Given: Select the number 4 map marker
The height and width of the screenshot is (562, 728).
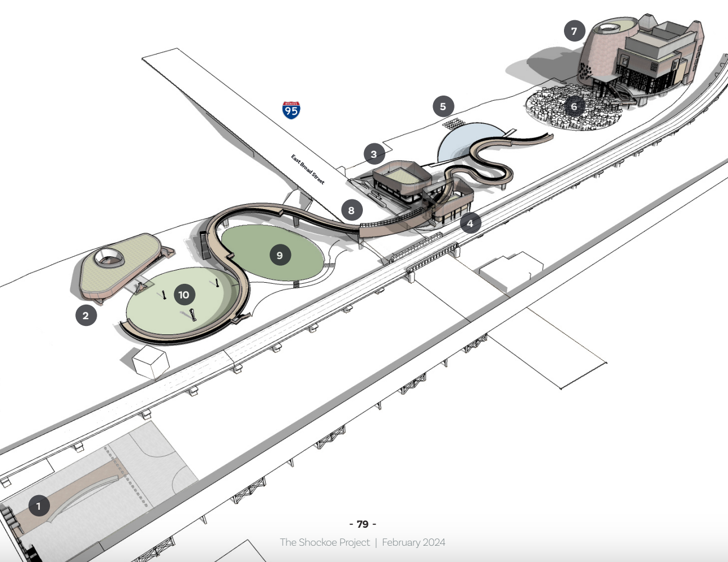Looking at the screenshot, I should (x=470, y=223).
